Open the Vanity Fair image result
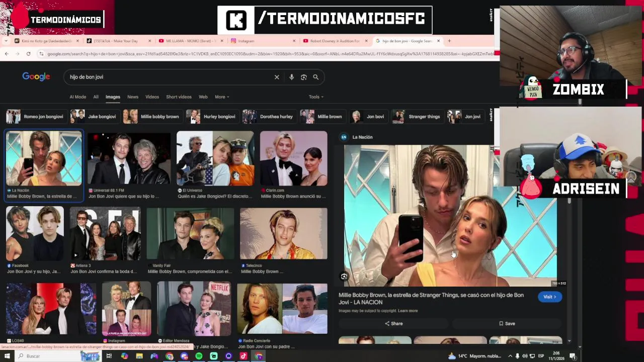 pyautogui.click(x=190, y=234)
